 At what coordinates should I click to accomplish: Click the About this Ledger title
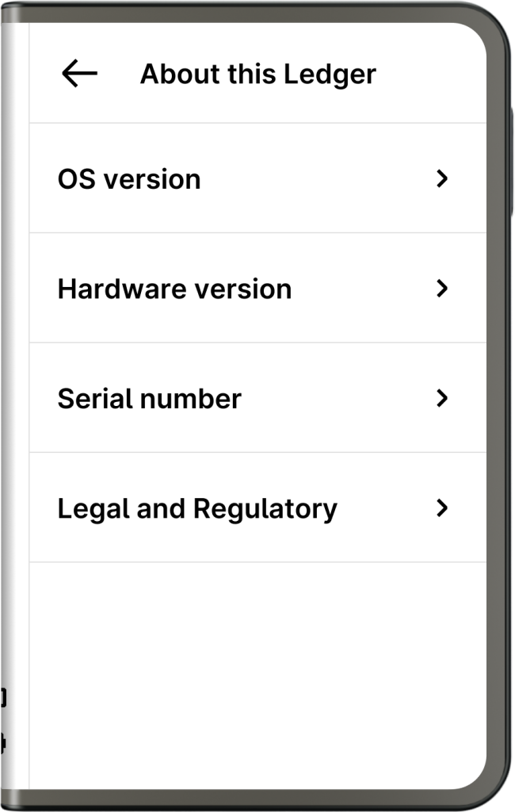tap(257, 74)
